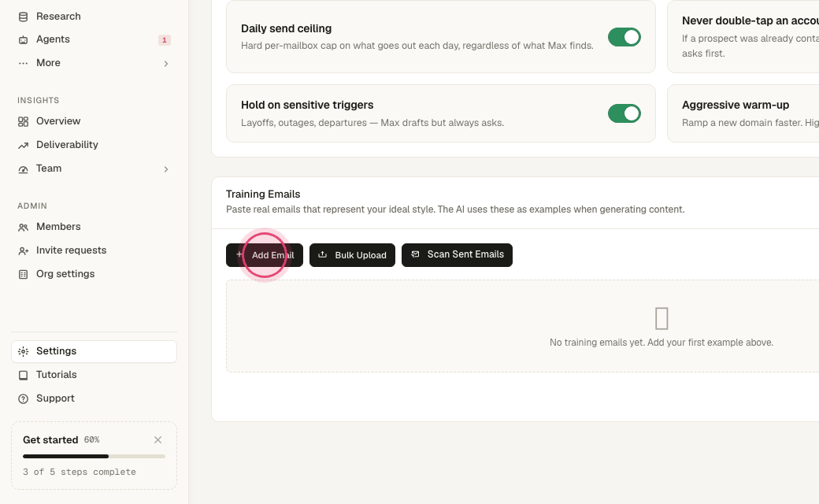Click the empty training emails placeholder icon

click(x=661, y=318)
